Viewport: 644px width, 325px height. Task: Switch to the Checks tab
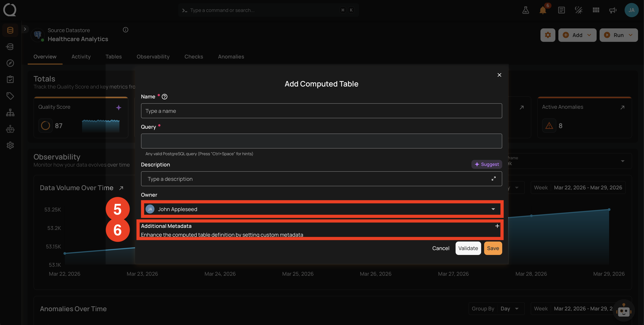194,57
